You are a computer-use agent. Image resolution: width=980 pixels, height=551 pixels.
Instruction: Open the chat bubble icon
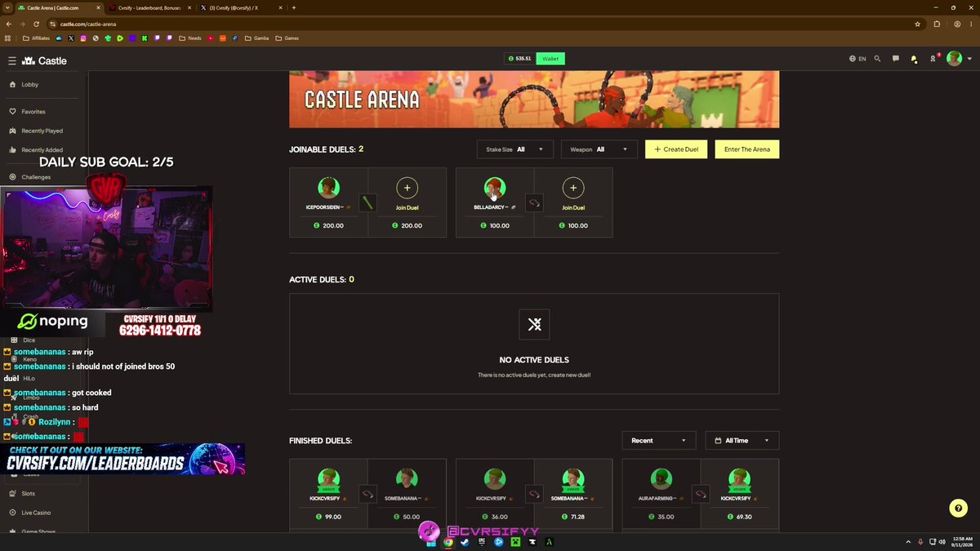896,59
